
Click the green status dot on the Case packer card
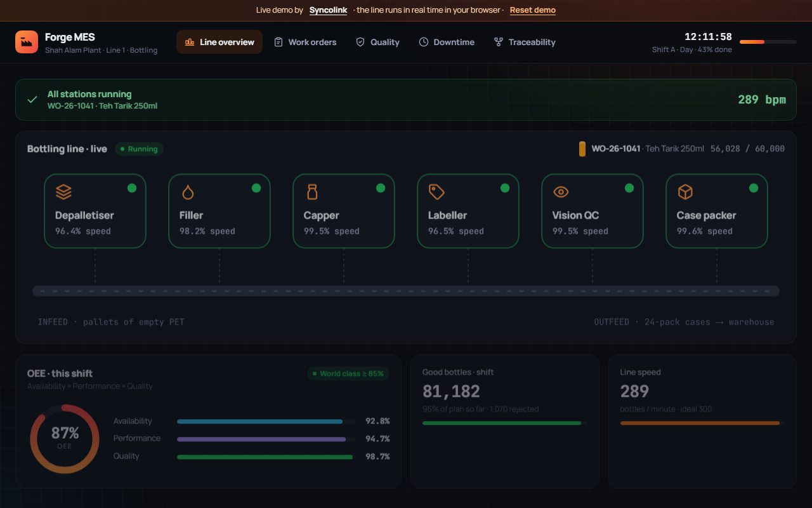click(754, 188)
